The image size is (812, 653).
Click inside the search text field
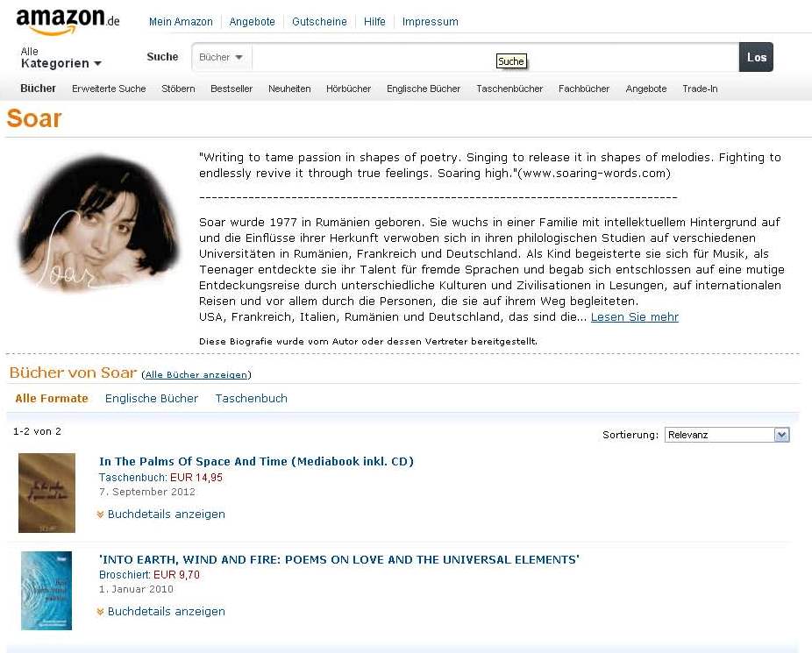(x=495, y=58)
